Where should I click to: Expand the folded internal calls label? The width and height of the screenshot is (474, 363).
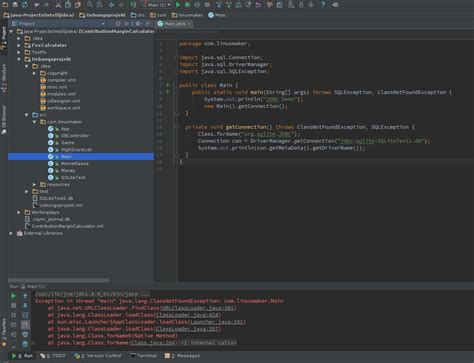(x=208, y=343)
